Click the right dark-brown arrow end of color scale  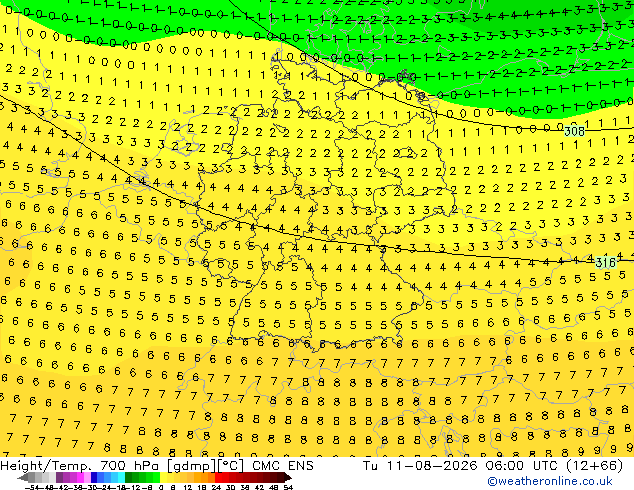(x=287, y=478)
